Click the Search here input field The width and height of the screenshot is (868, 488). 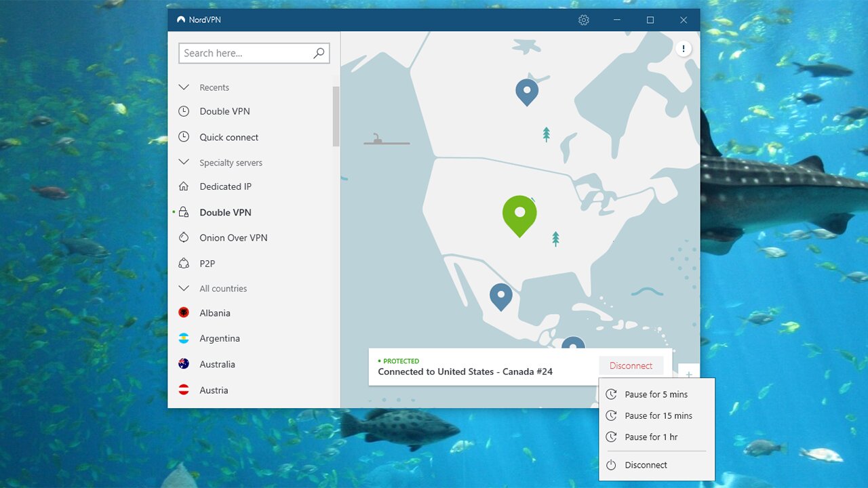pos(244,53)
